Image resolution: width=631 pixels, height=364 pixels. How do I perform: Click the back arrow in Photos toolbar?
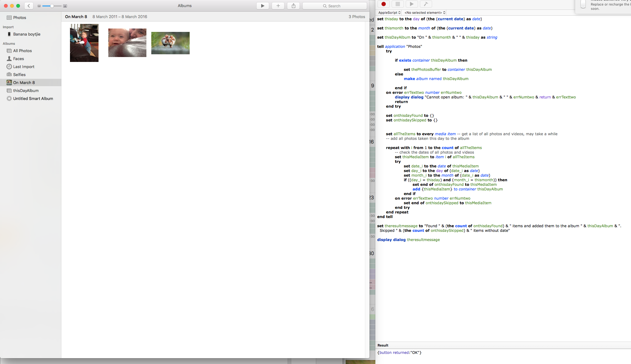coord(29,6)
